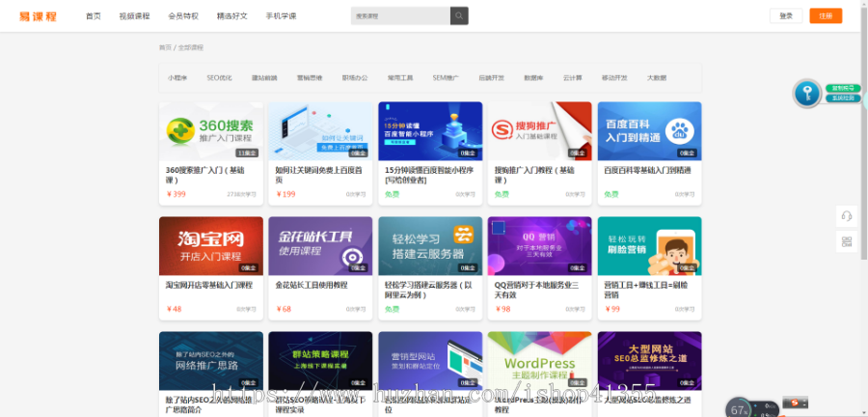Click the 易课程 site logo
This screenshot has width=868, height=417.
tap(38, 16)
